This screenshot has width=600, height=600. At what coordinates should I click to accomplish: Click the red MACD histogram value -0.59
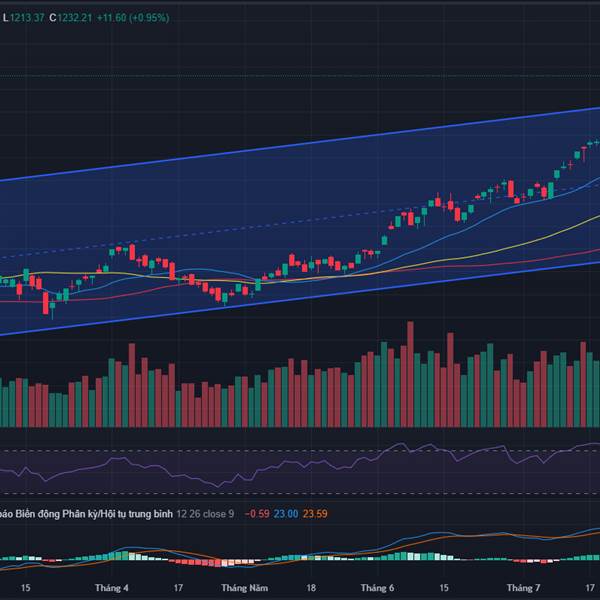click(257, 514)
